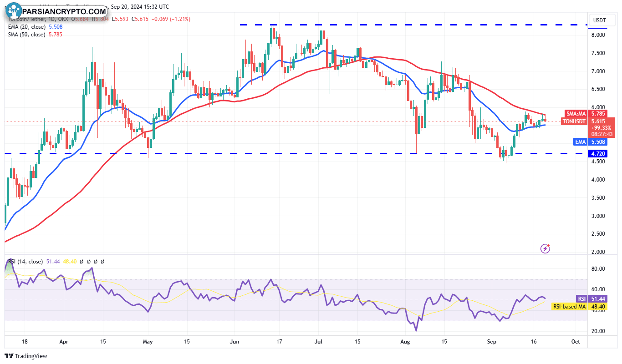Click the 08:27:43 countdown on price axis
The height and width of the screenshot is (364, 622).
tap(601, 135)
